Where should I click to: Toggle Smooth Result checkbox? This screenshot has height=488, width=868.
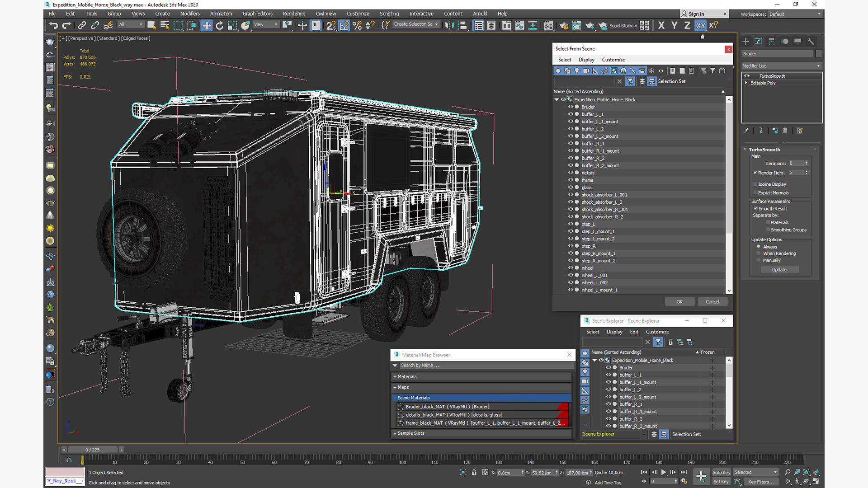755,208
